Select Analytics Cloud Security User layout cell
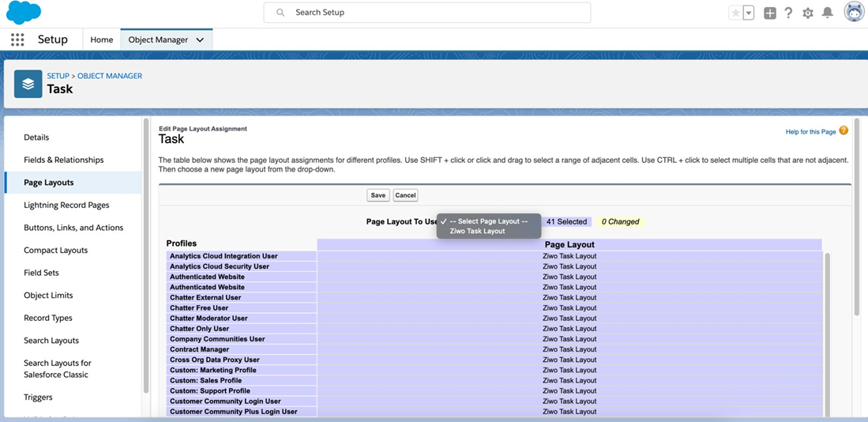Viewport: 868px width, 422px height. (569, 266)
